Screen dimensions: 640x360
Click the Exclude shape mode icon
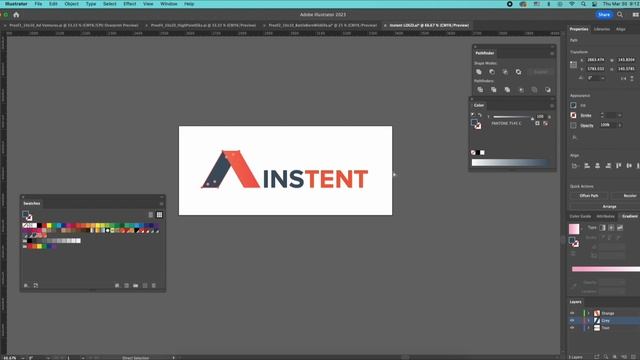pos(518,72)
